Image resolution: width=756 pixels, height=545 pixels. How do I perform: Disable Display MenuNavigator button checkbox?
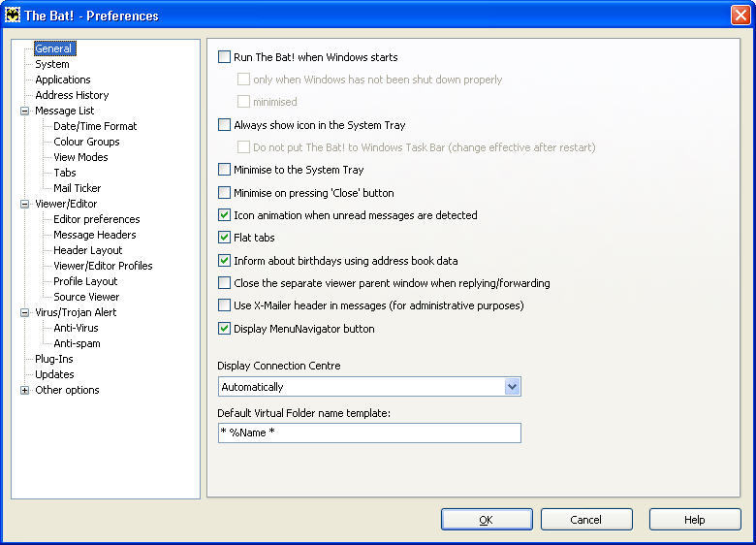click(x=225, y=329)
